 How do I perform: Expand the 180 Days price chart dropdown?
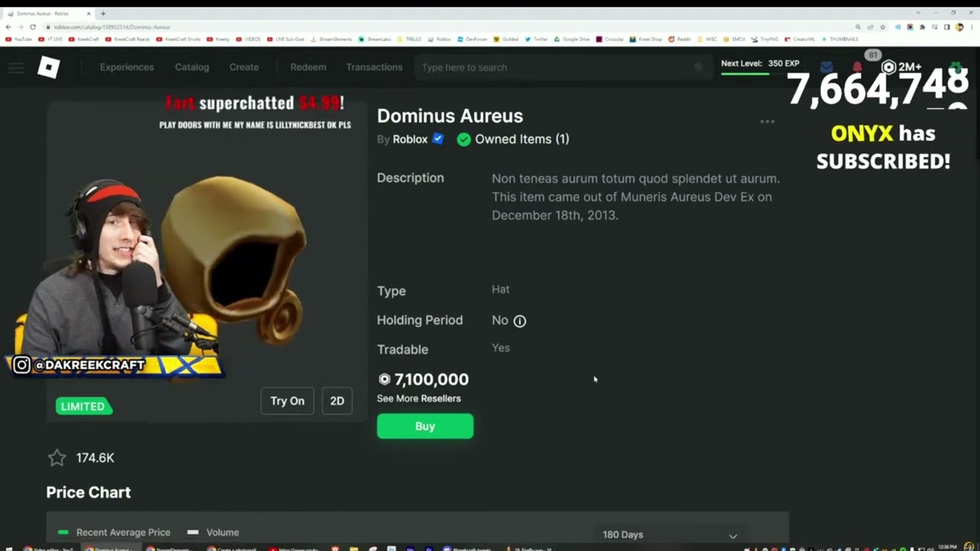[670, 535]
